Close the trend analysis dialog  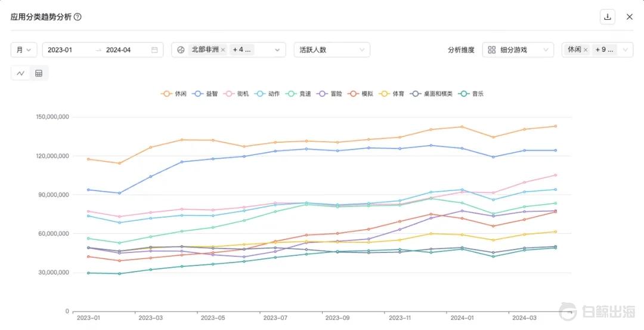pos(629,17)
